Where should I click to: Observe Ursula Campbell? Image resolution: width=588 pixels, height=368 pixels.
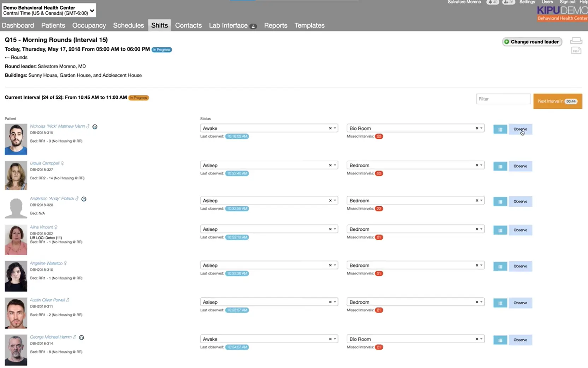point(520,166)
